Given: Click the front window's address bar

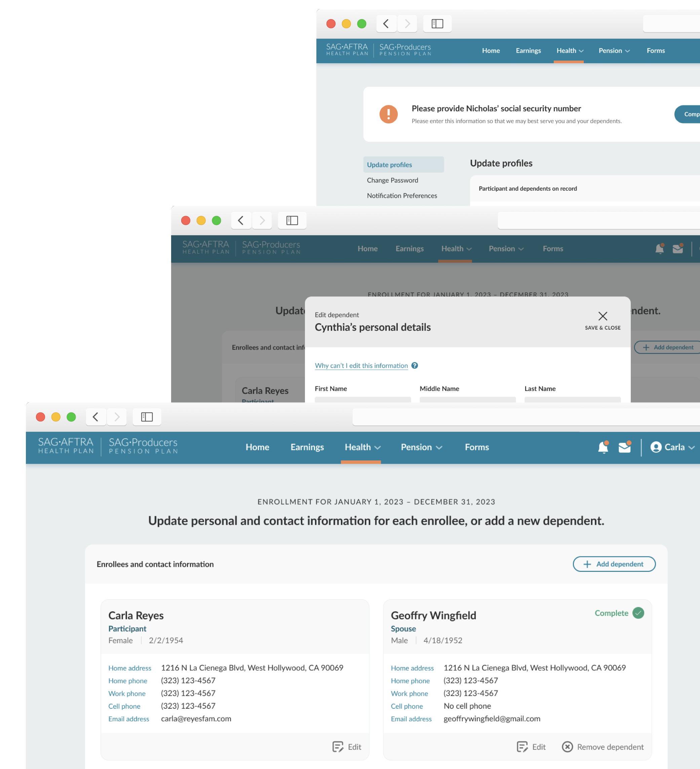Looking at the screenshot, I should [x=526, y=417].
